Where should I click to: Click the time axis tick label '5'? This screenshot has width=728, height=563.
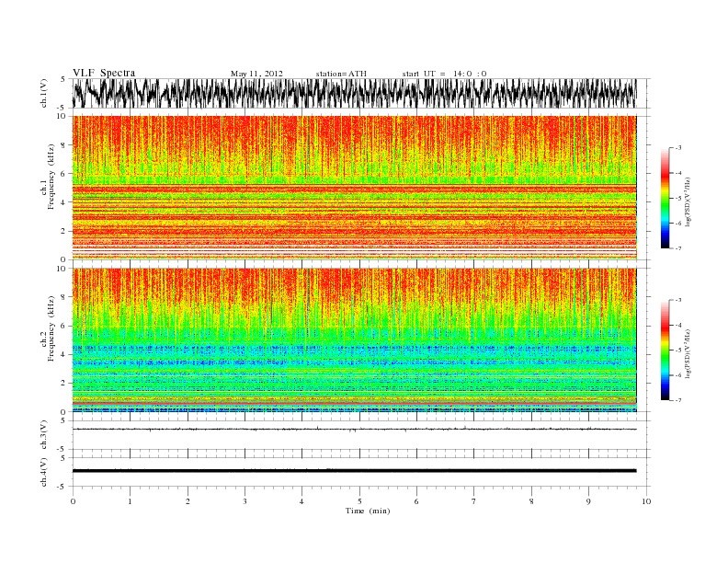click(359, 501)
